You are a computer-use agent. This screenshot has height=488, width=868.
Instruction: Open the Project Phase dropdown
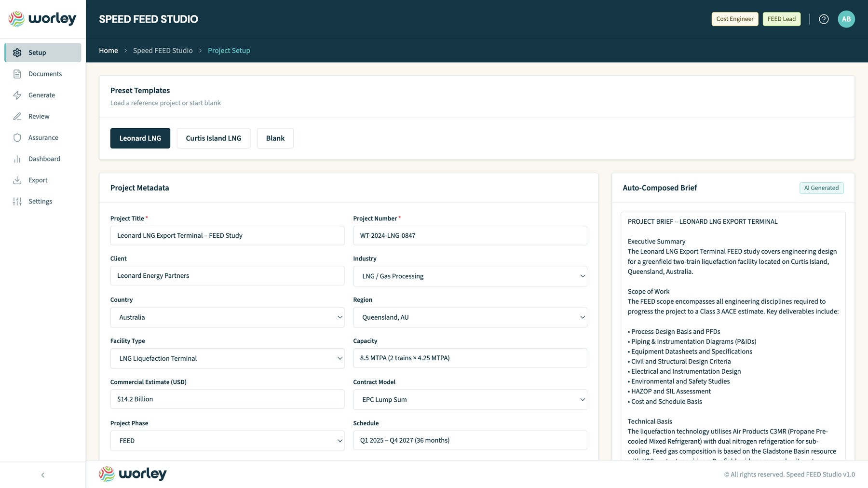pyautogui.click(x=227, y=441)
